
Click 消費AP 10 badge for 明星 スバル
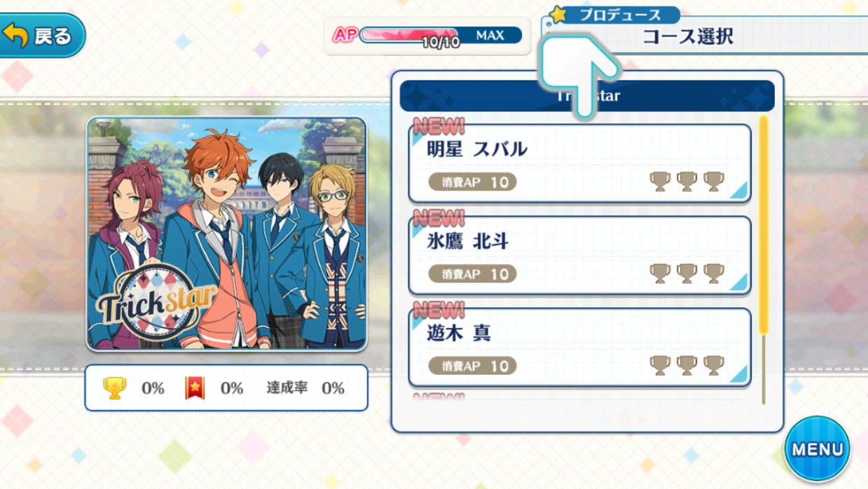(x=472, y=182)
